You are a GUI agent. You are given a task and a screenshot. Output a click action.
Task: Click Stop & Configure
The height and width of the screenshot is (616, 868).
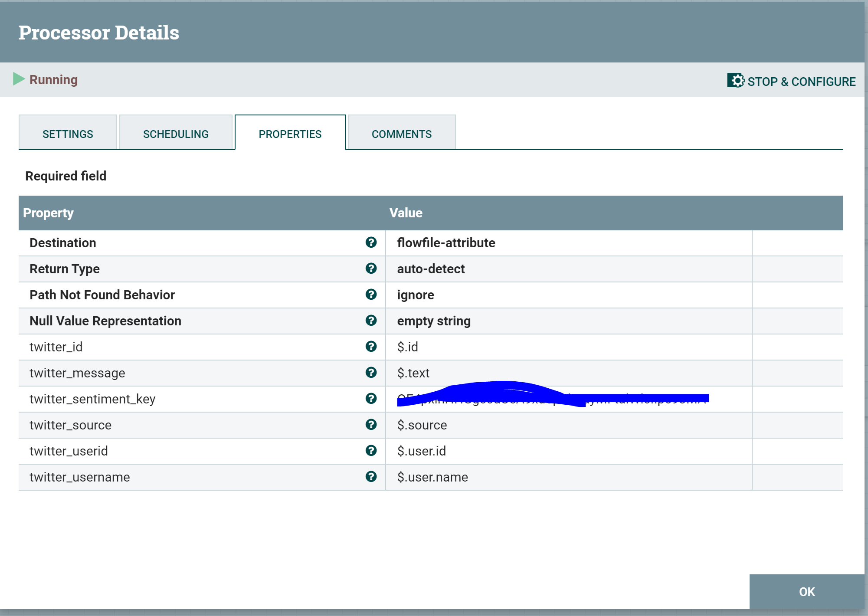(x=801, y=81)
